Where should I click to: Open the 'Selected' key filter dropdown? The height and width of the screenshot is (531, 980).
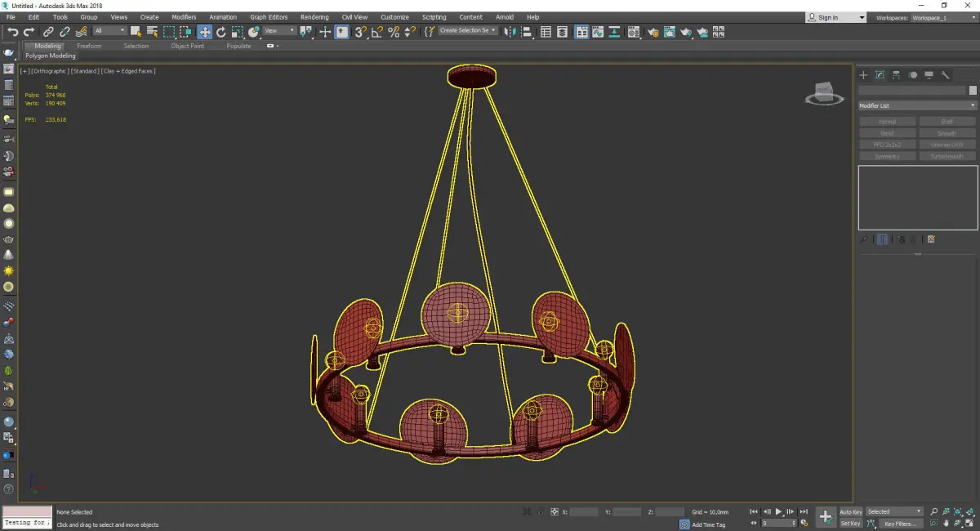pyautogui.click(x=894, y=511)
